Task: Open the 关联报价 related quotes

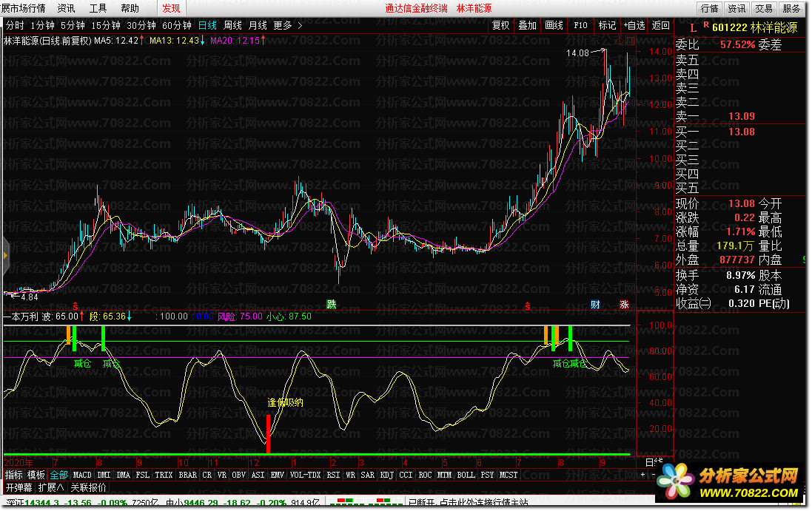Action: (89, 487)
